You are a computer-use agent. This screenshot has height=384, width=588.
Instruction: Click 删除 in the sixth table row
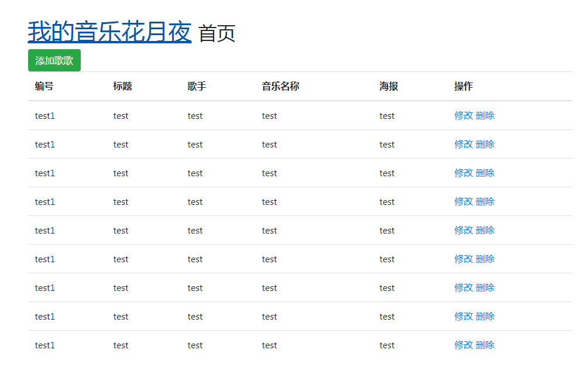[x=486, y=259]
